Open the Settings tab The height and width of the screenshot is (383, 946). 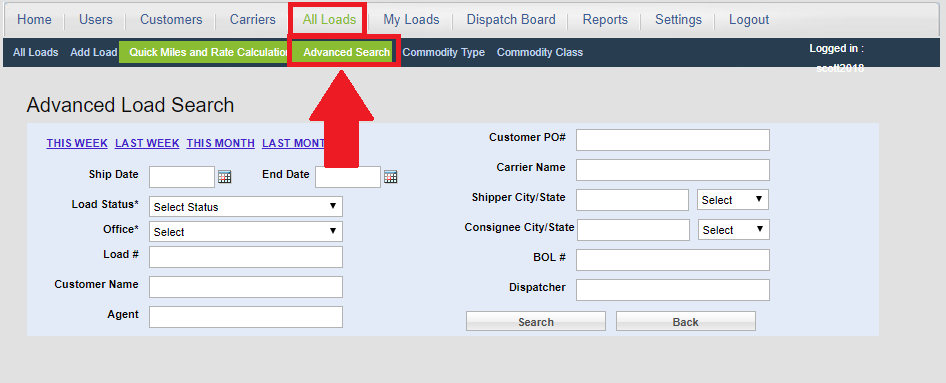click(x=678, y=19)
